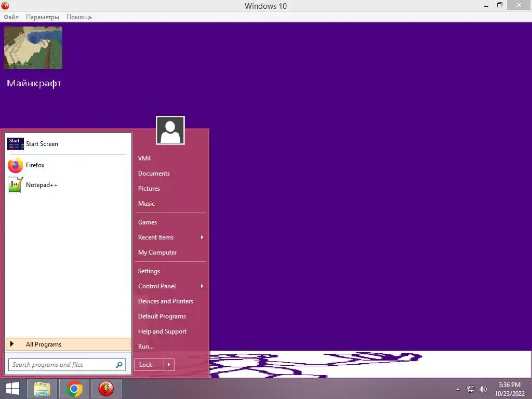The height and width of the screenshot is (399, 532).
Task: Launch Firefox from the start menu icon
Action: 15,165
